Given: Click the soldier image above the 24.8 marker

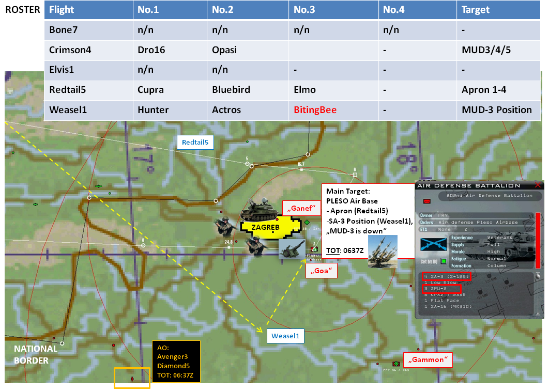Looking at the screenshot, I should [225, 227].
